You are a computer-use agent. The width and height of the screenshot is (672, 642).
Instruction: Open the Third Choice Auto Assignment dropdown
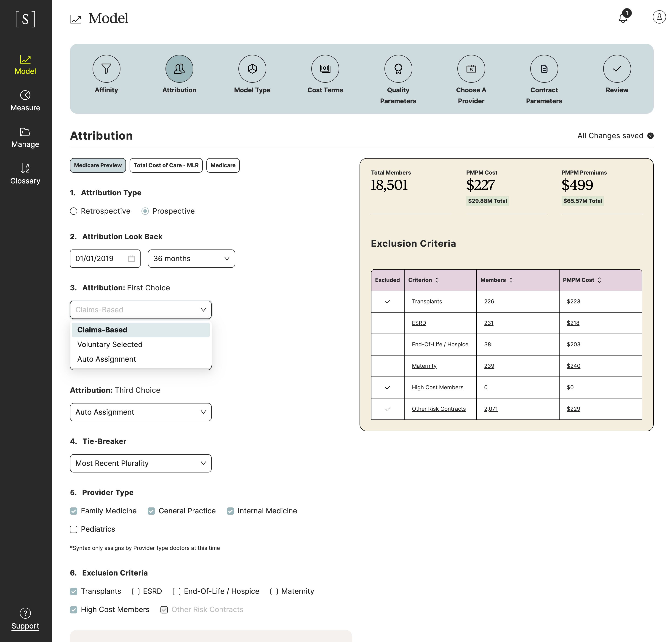(141, 412)
